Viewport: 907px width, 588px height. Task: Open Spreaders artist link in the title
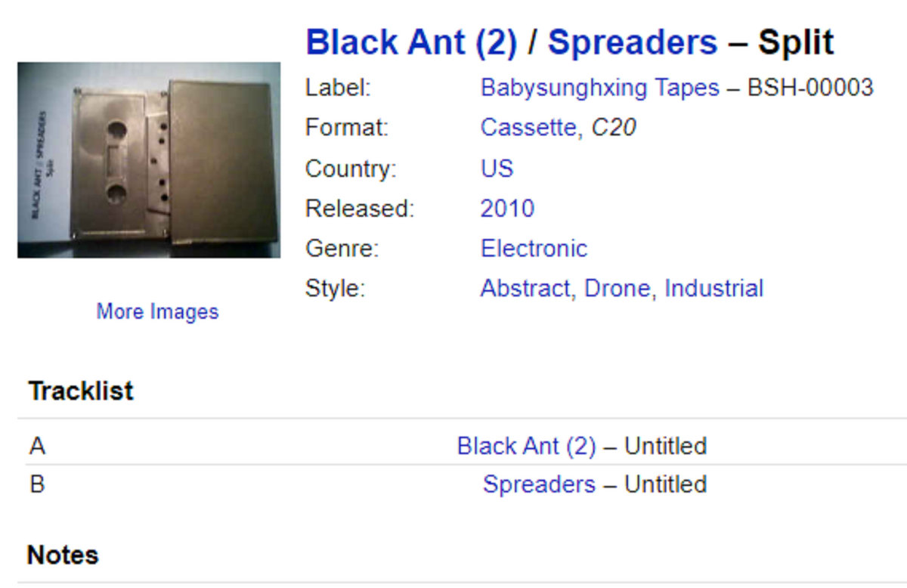pos(632,42)
